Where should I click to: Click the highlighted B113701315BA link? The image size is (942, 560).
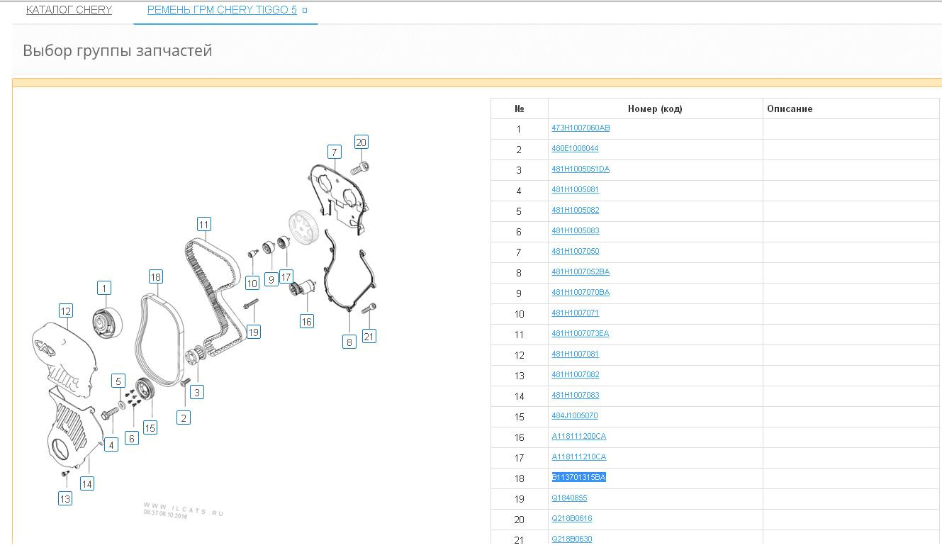(x=579, y=478)
